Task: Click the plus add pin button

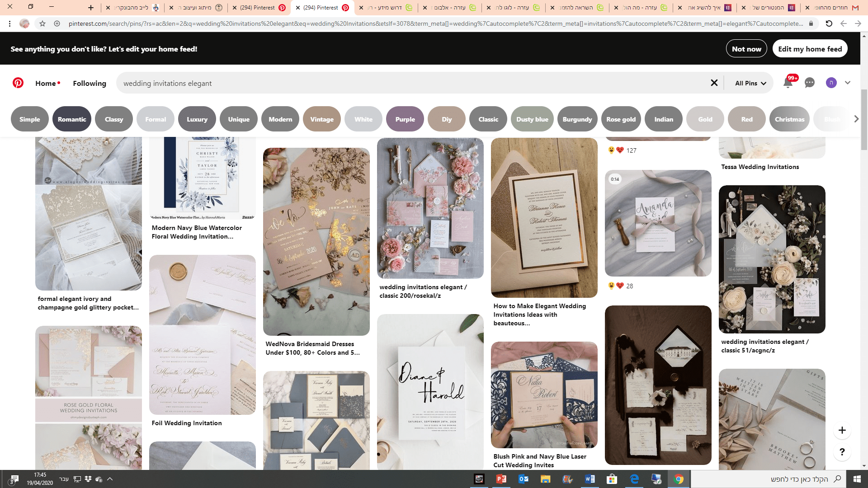Action: (842, 430)
